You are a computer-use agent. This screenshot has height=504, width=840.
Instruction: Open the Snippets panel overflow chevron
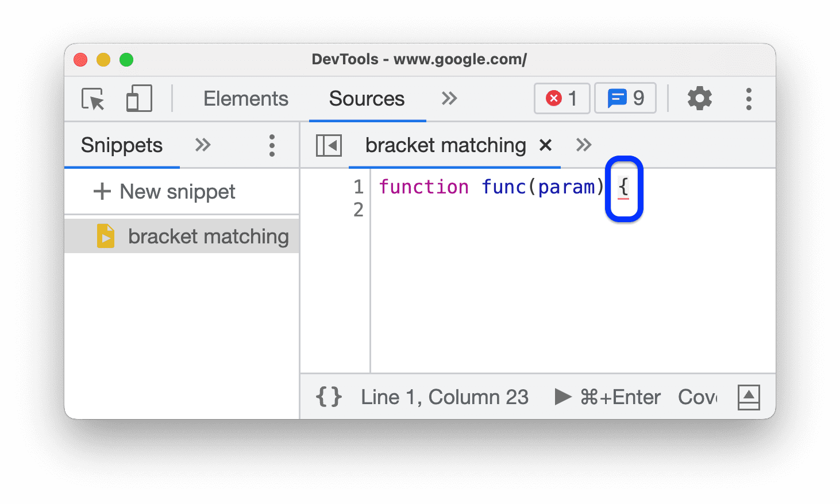(202, 145)
